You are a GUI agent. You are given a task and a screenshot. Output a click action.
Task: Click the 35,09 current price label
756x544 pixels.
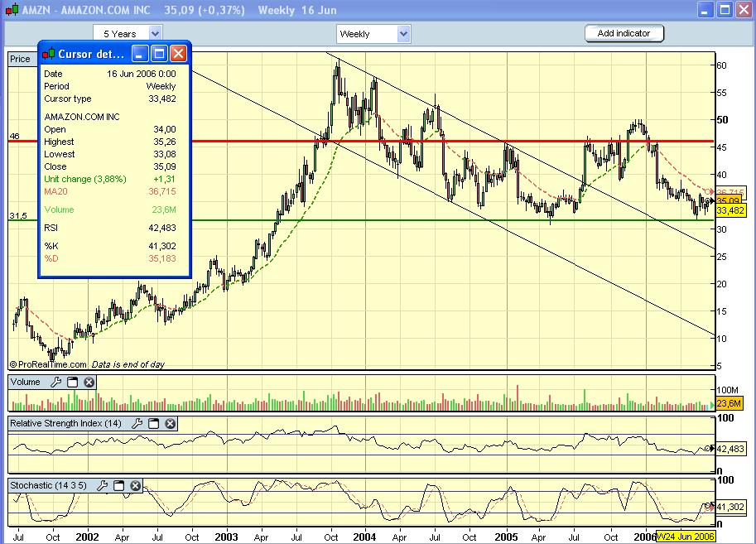pyautogui.click(x=728, y=200)
